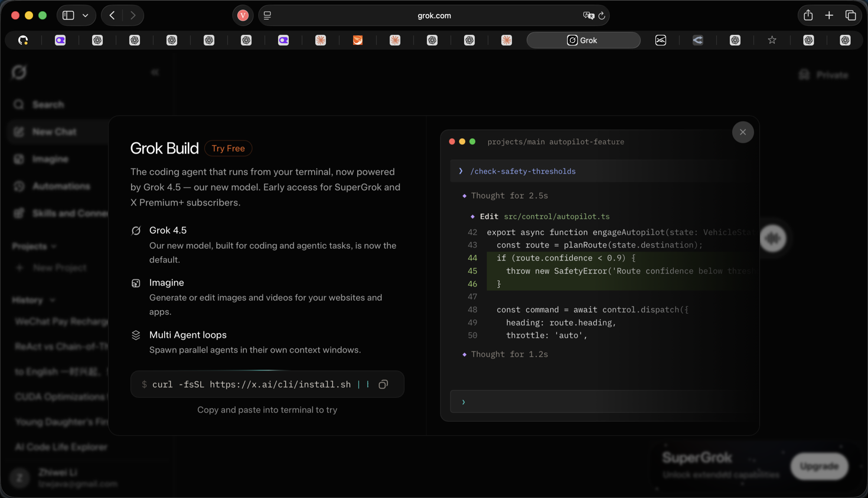The image size is (868, 498).
Task: Toggle the Safari sidebar
Action: click(68, 15)
